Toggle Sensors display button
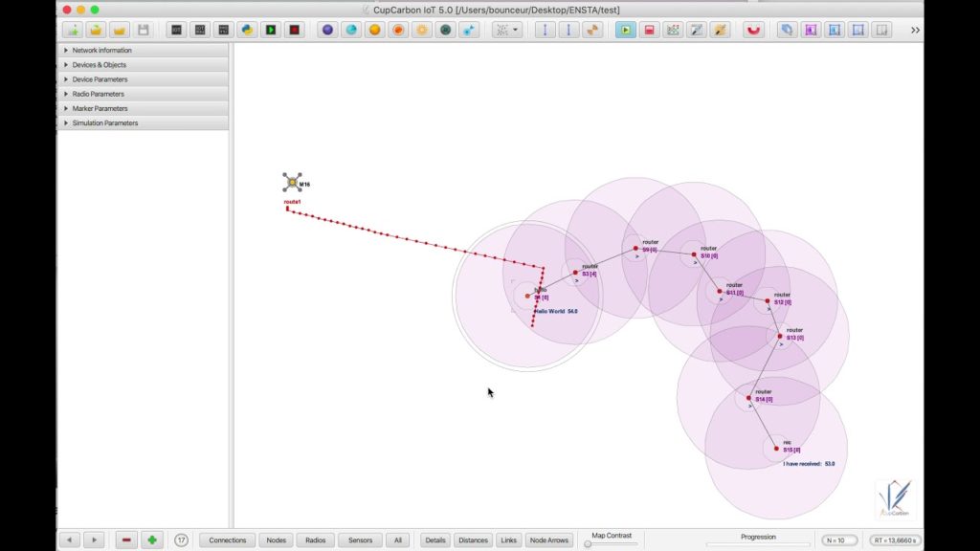 360,540
